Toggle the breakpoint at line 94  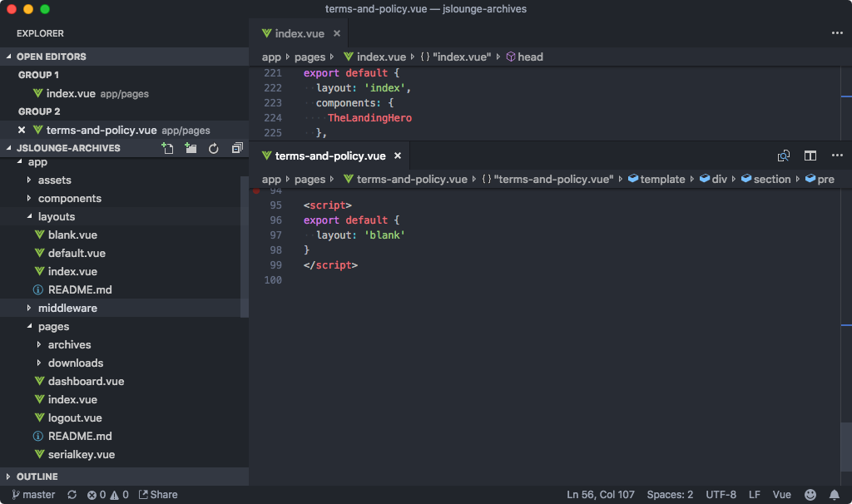[256, 190]
